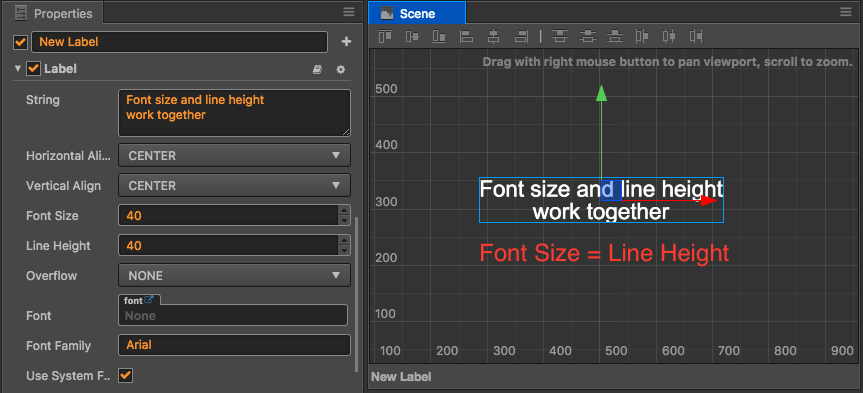The width and height of the screenshot is (863, 393).
Task: Click the Line Height value field
Action: [x=228, y=245]
